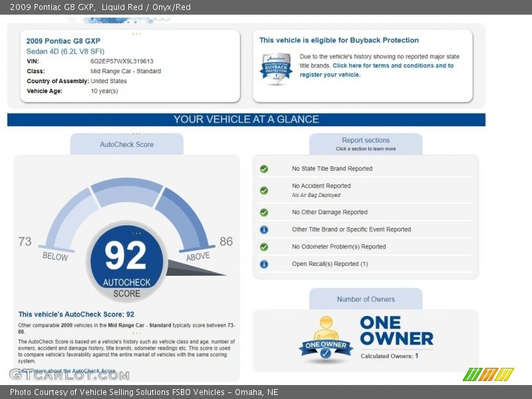Click the Your Vehicle At A Glance banner
Image resolution: width=532 pixels, height=399 pixels.
246,120
